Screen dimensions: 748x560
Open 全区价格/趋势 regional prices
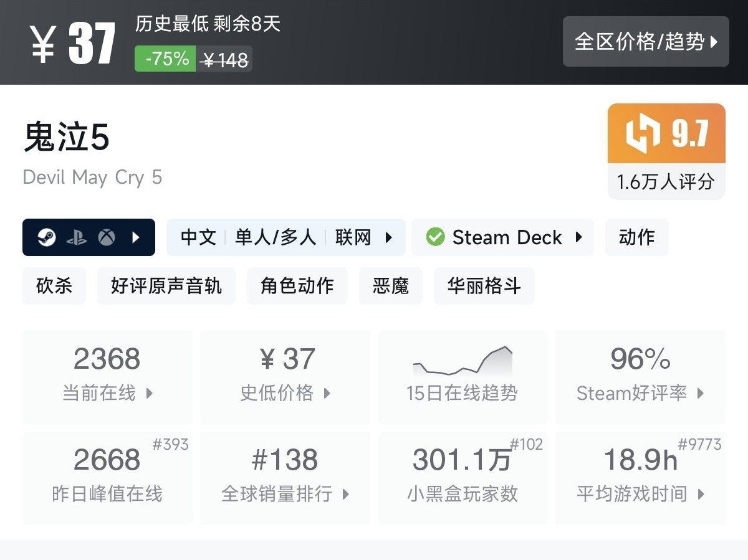[x=646, y=42]
